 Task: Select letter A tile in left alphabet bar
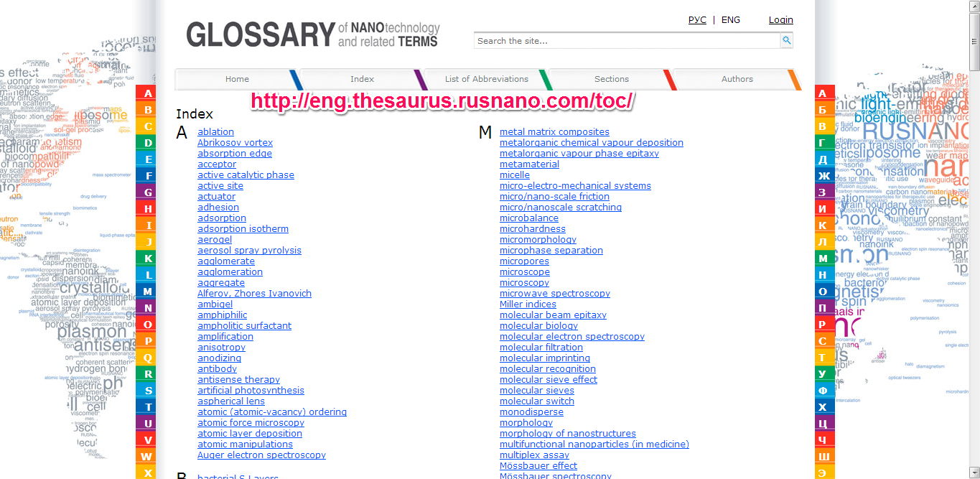148,93
